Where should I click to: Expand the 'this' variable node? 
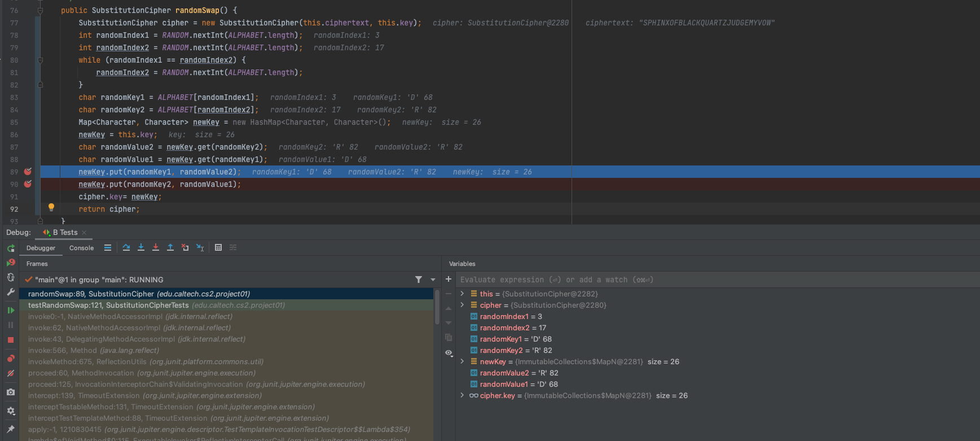tap(463, 294)
